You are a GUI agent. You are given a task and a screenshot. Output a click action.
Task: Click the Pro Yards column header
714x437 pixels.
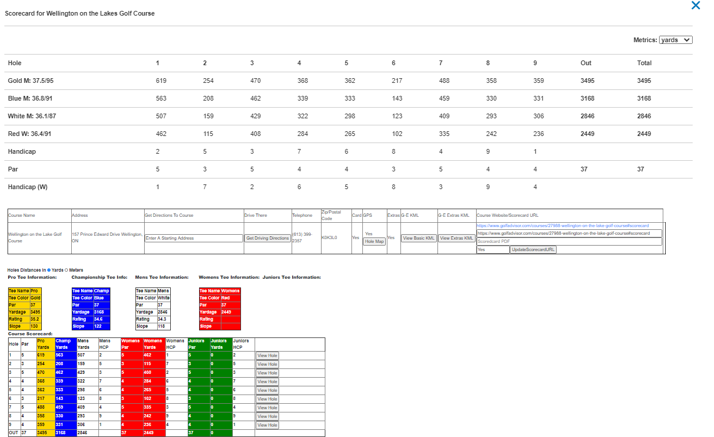pos(45,344)
